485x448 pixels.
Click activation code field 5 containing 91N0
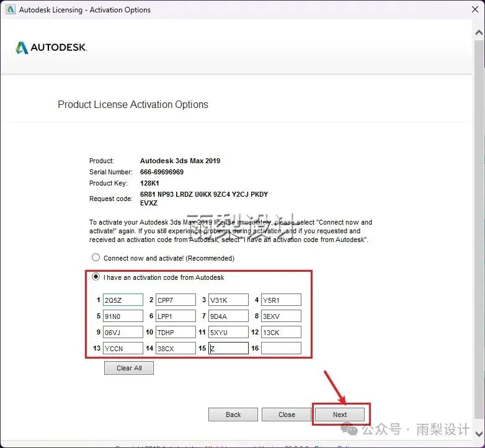click(x=123, y=316)
